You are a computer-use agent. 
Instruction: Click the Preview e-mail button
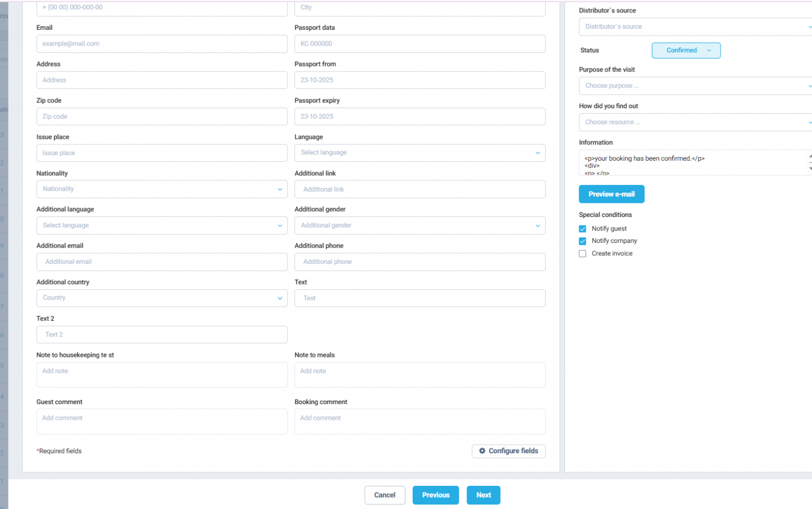611,194
